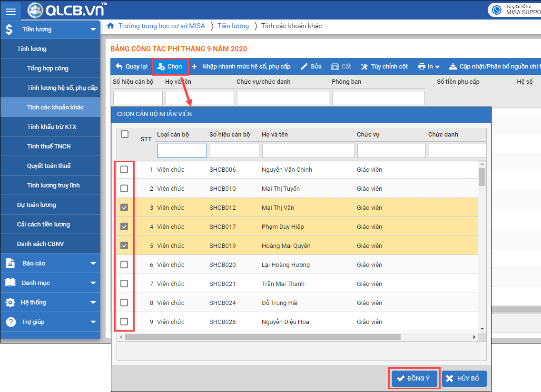Image resolution: width=541 pixels, height=392 pixels.
Task: Click the Quay lại back arrow
Action: coord(119,67)
